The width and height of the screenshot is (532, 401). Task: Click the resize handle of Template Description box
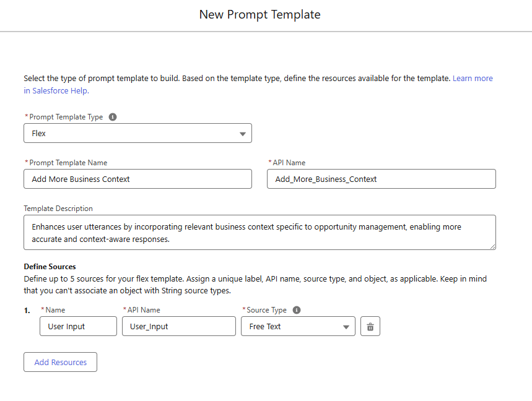[492, 246]
